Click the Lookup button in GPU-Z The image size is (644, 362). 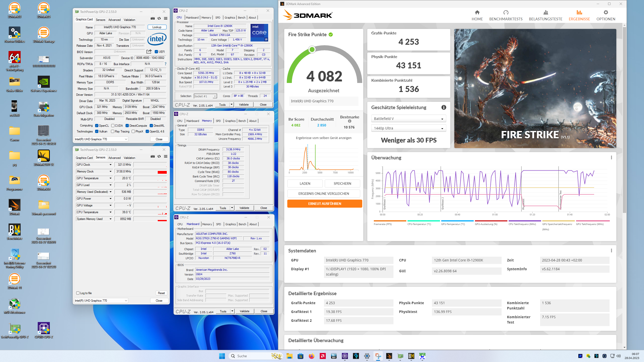point(157,27)
